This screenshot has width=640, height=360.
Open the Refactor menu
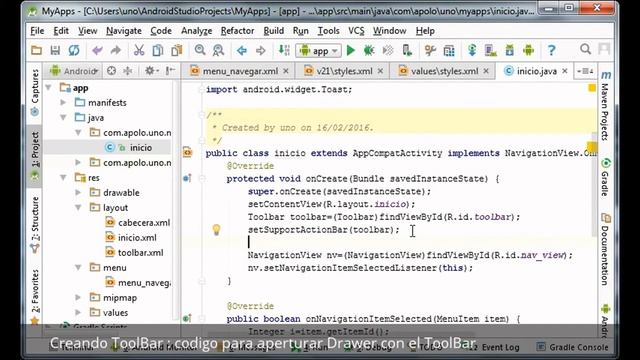click(x=237, y=31)
